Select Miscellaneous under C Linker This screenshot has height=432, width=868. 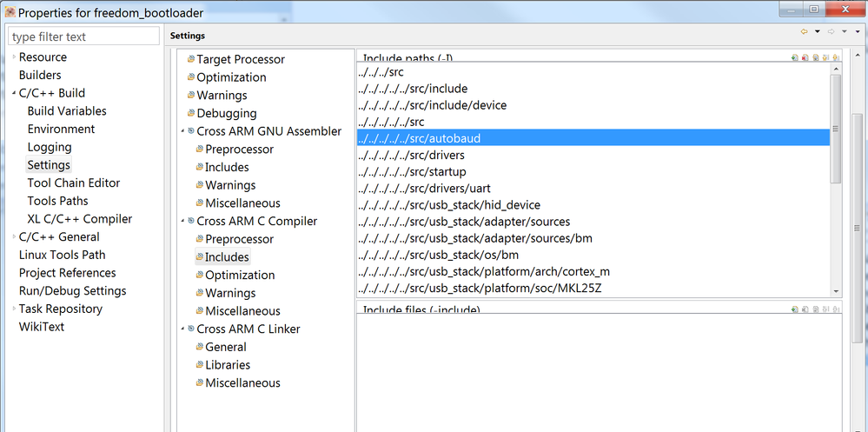click(242, 383)
